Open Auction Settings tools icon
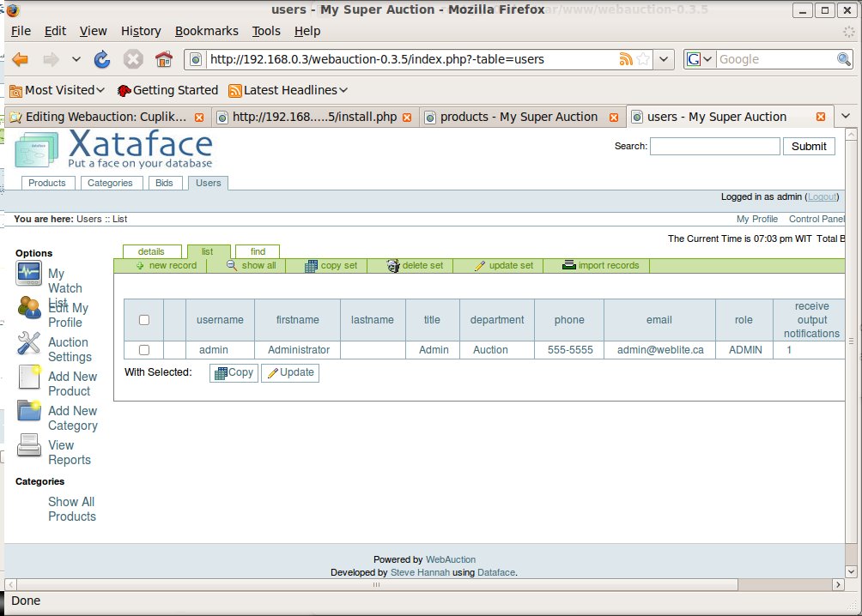Viewport: 862px width, 616px height. pyautogui.click(x=28, y=343)
